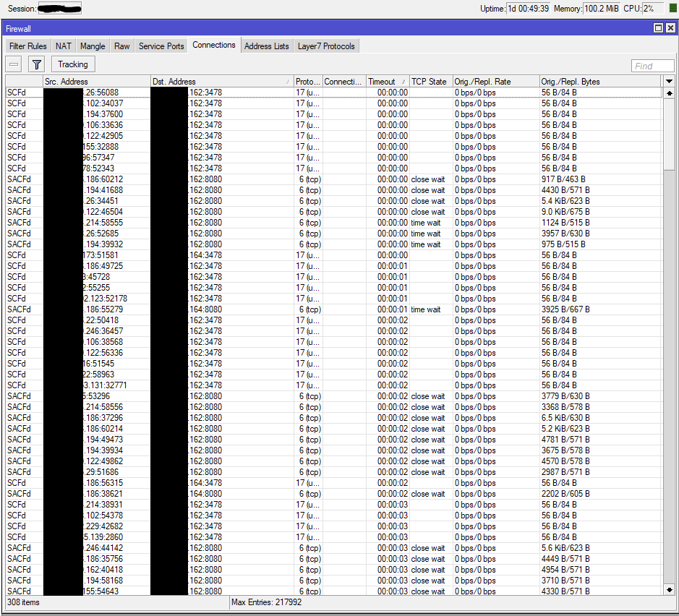Select row with source .29:51686
The image size is (679, 616).
point(333,472)
